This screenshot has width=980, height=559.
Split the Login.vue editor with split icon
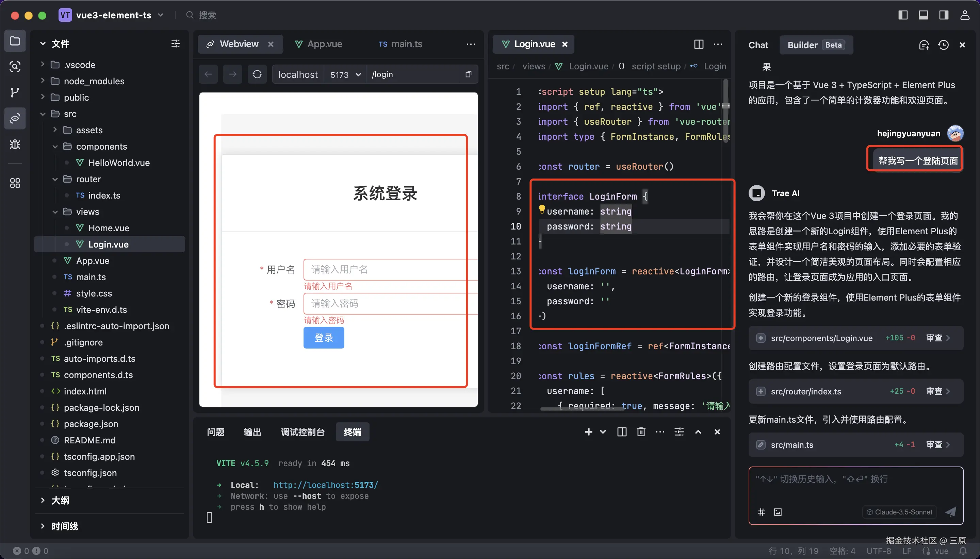pyautogui.click(x=699, y=44)
